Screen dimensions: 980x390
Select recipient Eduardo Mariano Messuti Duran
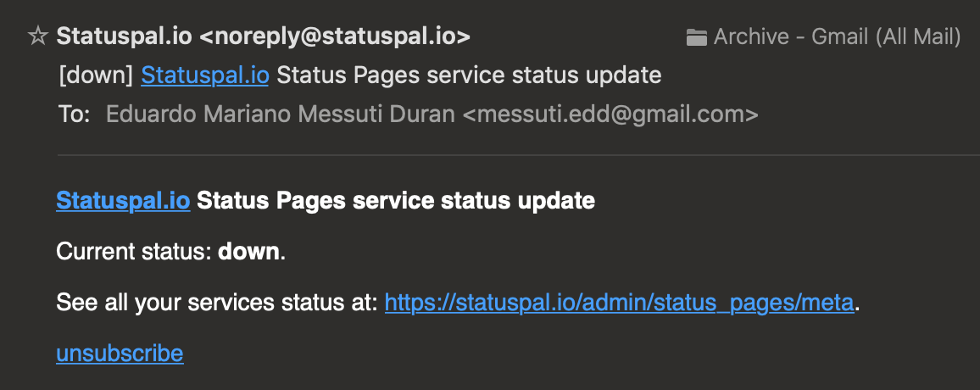(281, 114)
